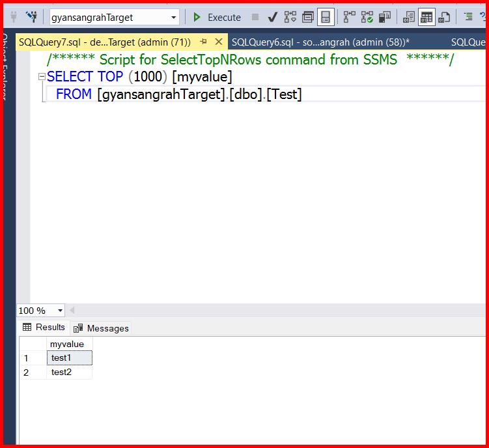This screenshot has width=489, height=448.
Task: Click [Test] table name in query
Action: point(284,94)
